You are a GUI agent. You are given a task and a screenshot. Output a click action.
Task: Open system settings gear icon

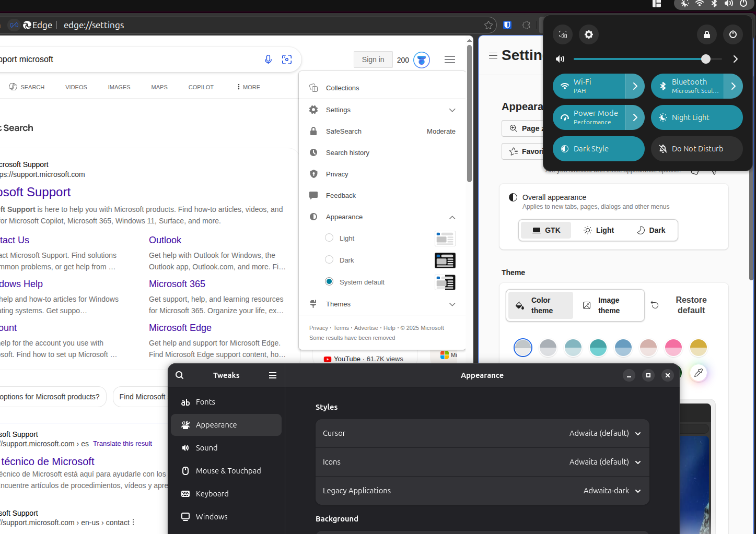589,34
